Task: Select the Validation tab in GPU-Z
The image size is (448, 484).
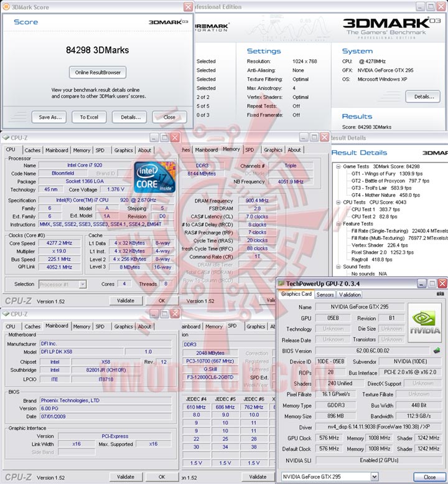Action: click(350, 295)
